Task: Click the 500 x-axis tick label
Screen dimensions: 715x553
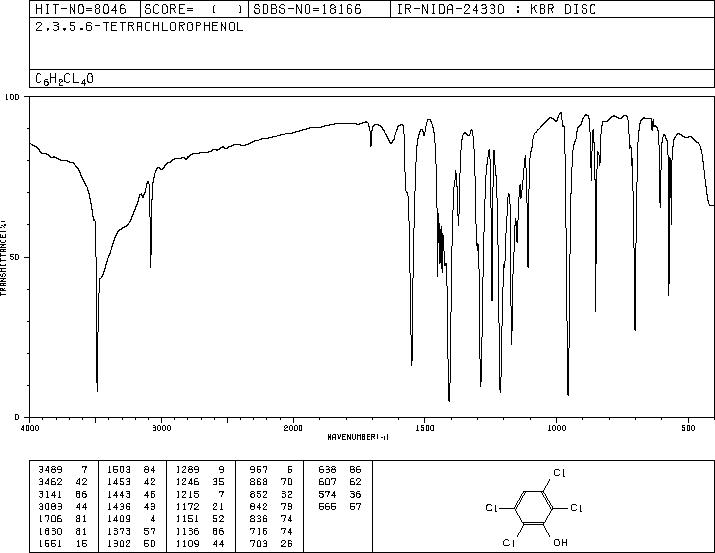Action: click(688, 428)
